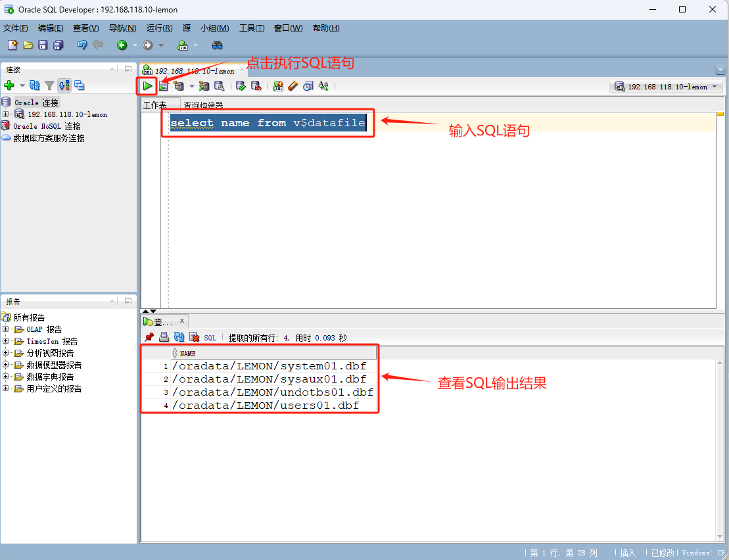
Task: Expand the OLAP 报告 folder
Action: (5, 329)
